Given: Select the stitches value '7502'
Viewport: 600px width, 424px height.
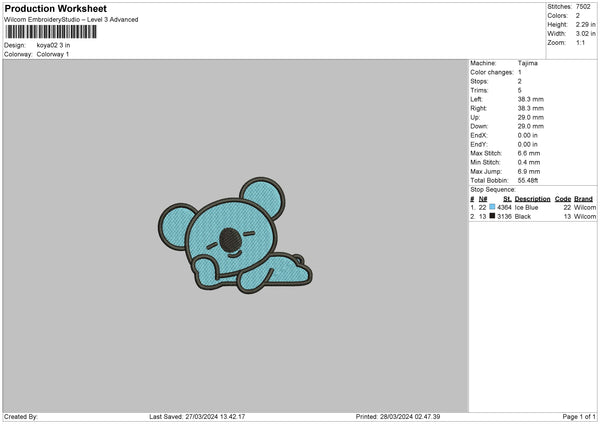Looking at the screenshot, I should 583,7.
